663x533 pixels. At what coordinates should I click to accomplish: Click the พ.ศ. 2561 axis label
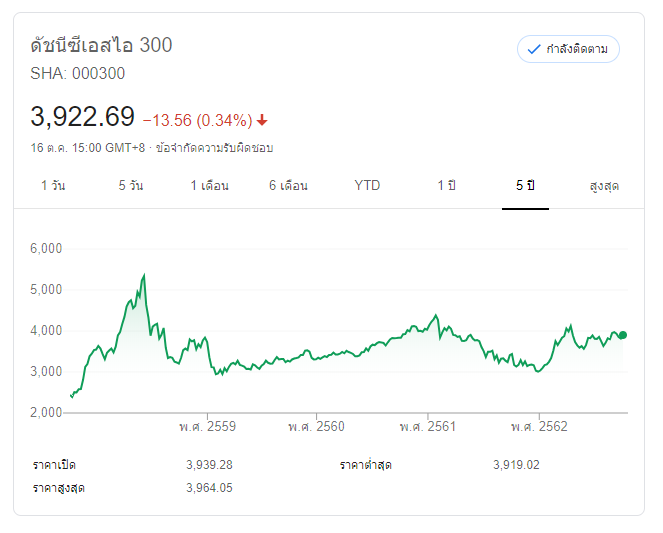[x=429, y=427]
